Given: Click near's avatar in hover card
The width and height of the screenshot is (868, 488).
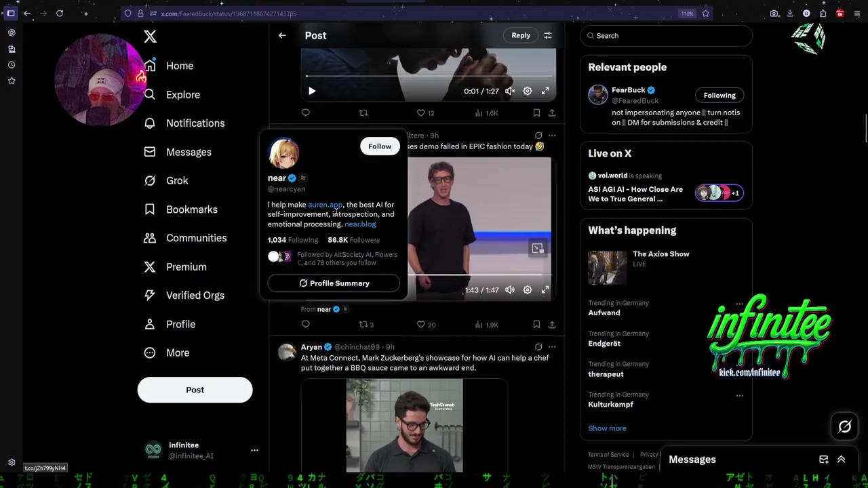Looking at the screenshot, I should coord(284,152).
